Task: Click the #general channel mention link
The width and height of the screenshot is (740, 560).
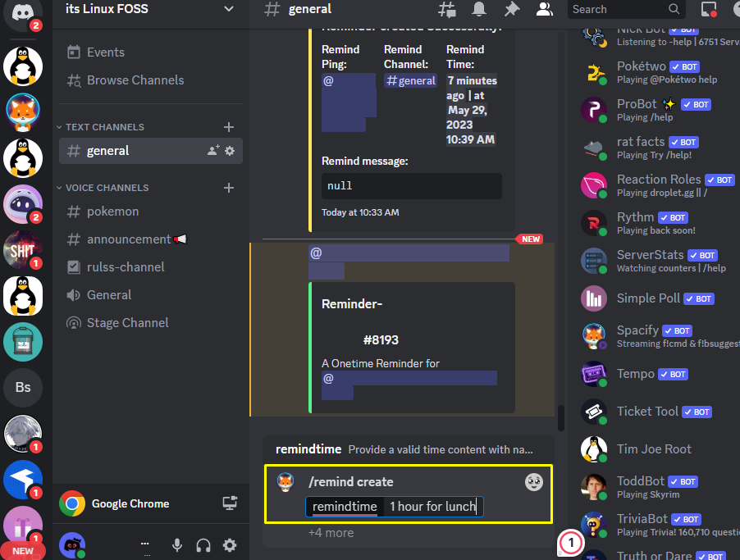Action: point(410,80)
